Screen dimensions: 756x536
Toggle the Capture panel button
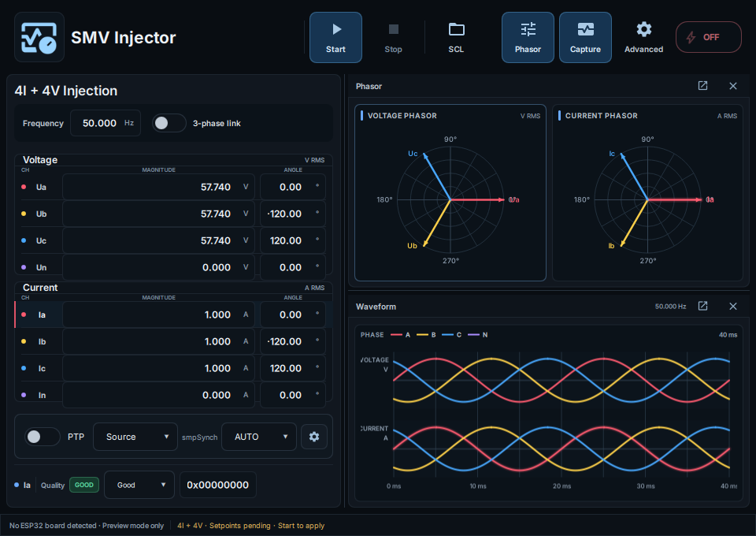coord(585,37)
